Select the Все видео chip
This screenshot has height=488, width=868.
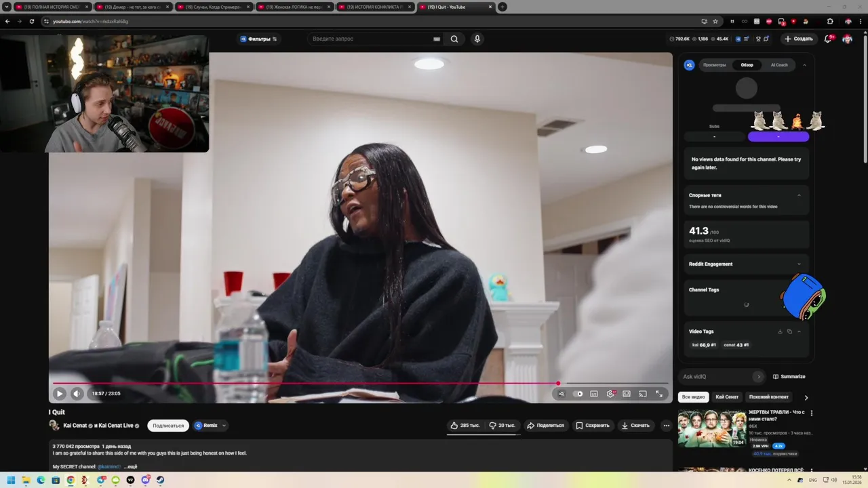pyautogui.click(x=694, y=396)
